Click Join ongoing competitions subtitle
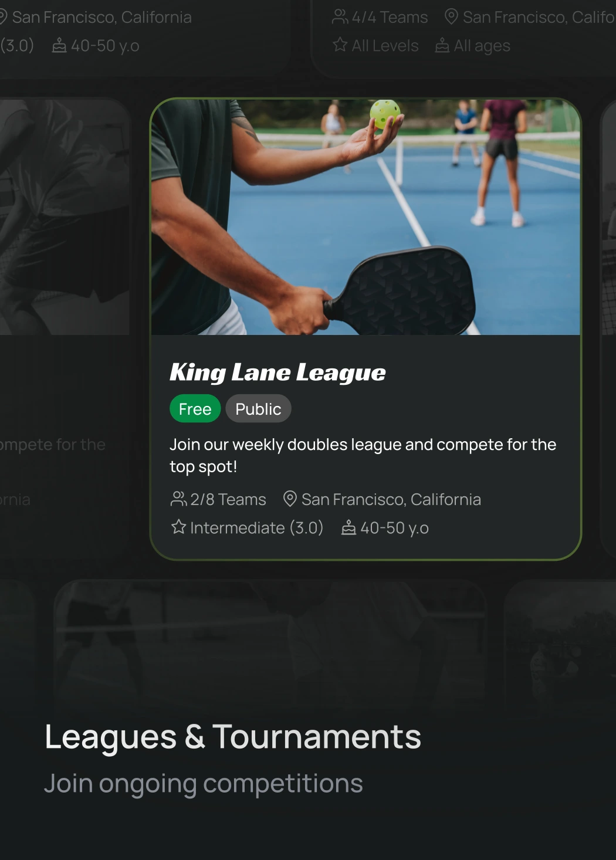Image resolution: width=616 pixels, height=860 pixels. tap(204, 784)
